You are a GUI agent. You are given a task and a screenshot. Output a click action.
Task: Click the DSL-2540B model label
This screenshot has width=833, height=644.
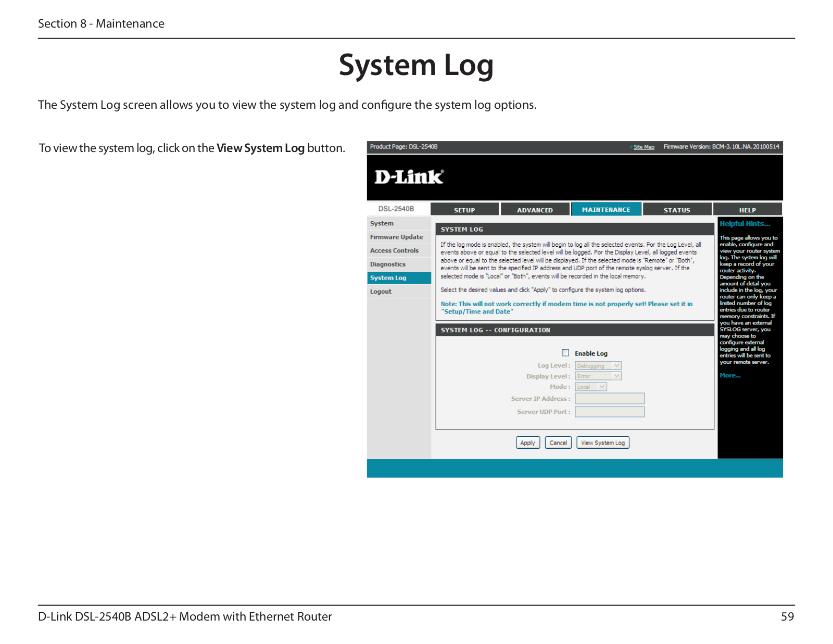396,209
